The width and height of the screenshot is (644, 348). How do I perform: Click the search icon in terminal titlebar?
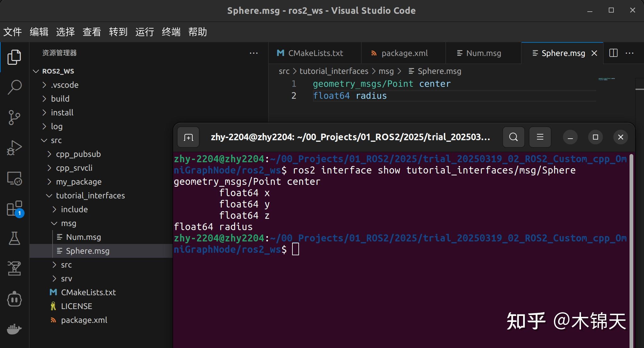tap(513, 137)
